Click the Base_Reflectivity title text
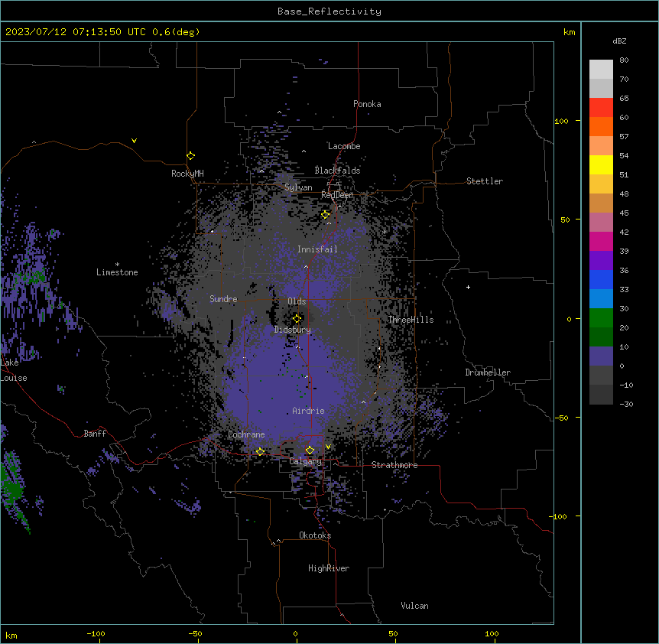Image resolution: width=659 pixels, height=644 pixels. point(329,11)
